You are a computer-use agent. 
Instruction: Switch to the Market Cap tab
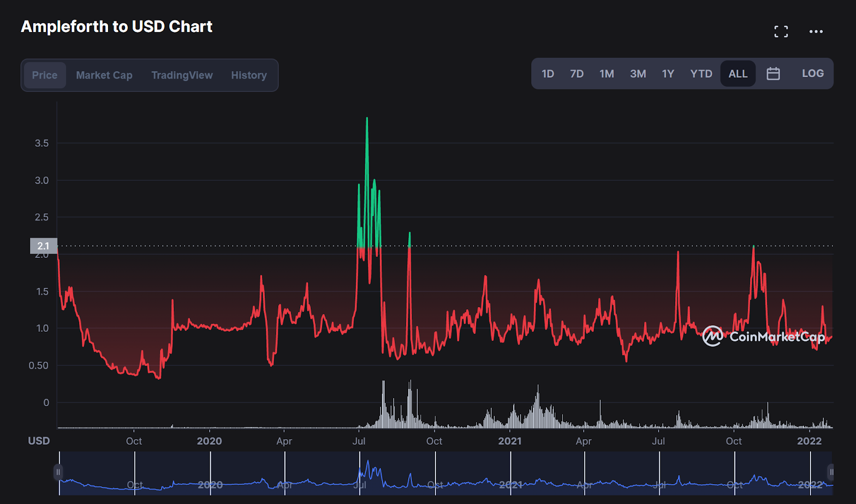(x=104, y=75)
